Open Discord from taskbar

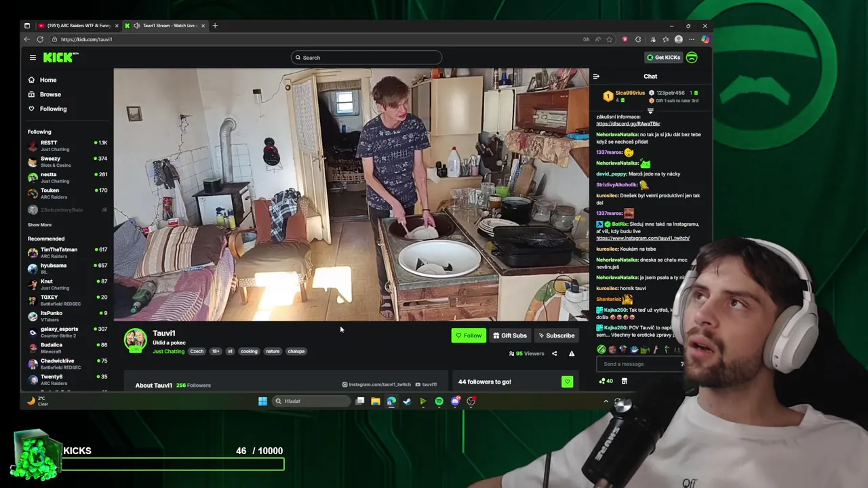(x=455, y=401)
